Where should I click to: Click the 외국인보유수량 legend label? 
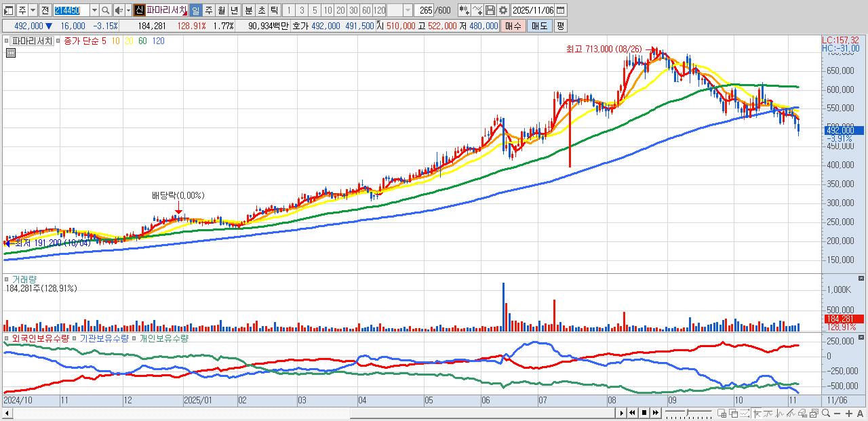tap(40, 338)
